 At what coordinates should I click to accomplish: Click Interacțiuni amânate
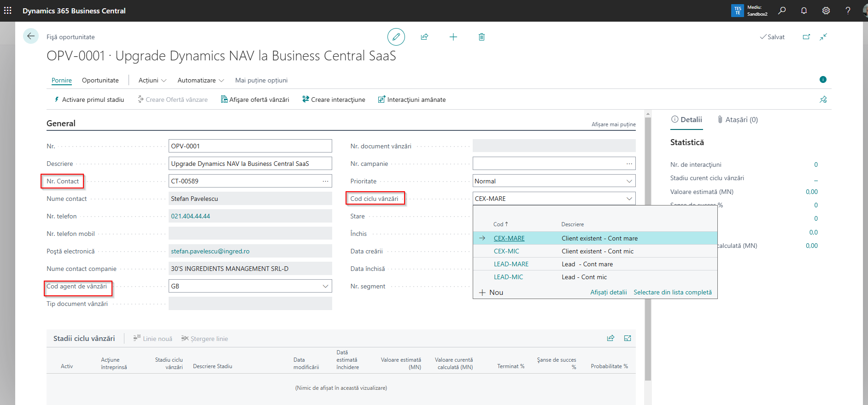[x=412, y=100]
